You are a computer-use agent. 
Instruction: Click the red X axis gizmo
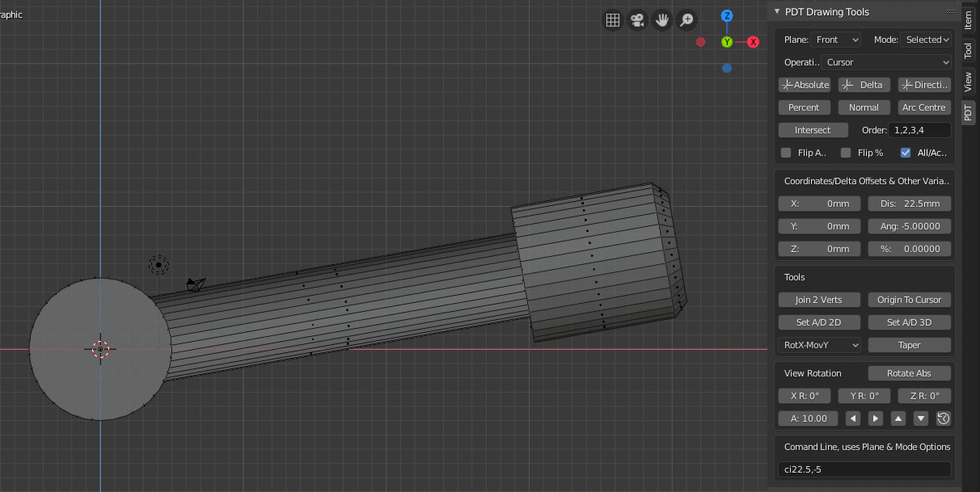[x=753, y=42]
